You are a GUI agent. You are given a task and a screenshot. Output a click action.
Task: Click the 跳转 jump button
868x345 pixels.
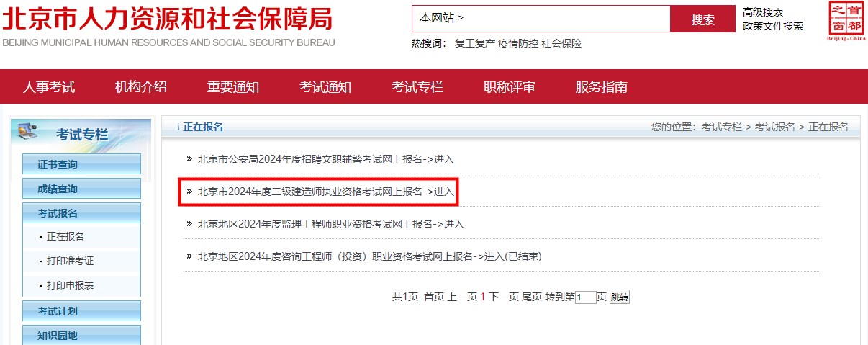tap(620, 297)
